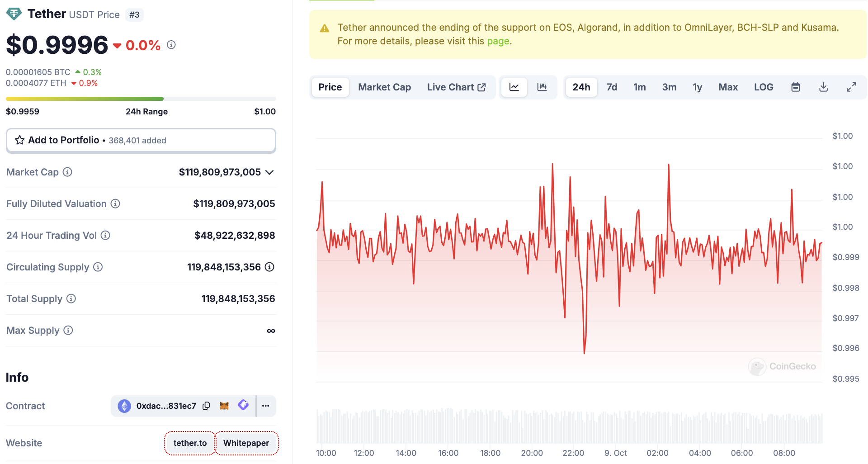Click the 24h Range price bar
The image size is (868, 464).
[x=141, y=99]
